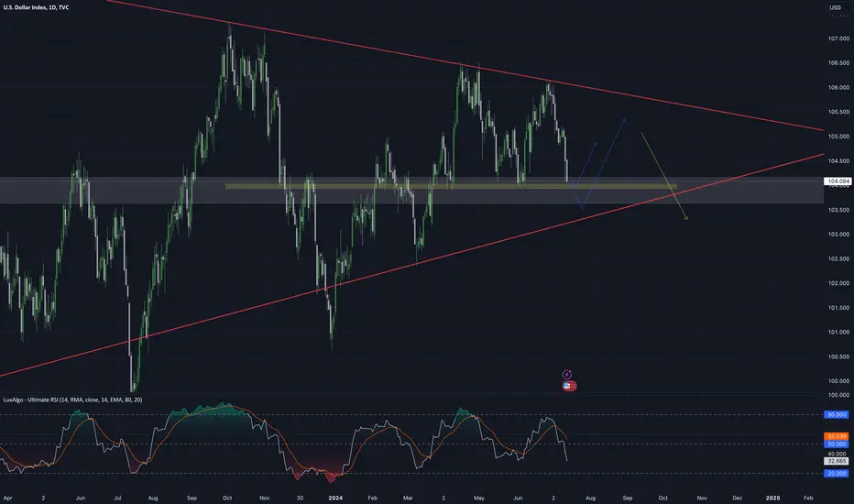
Task: Click the Jul label on time axis
Action: [x=117, y=498]
